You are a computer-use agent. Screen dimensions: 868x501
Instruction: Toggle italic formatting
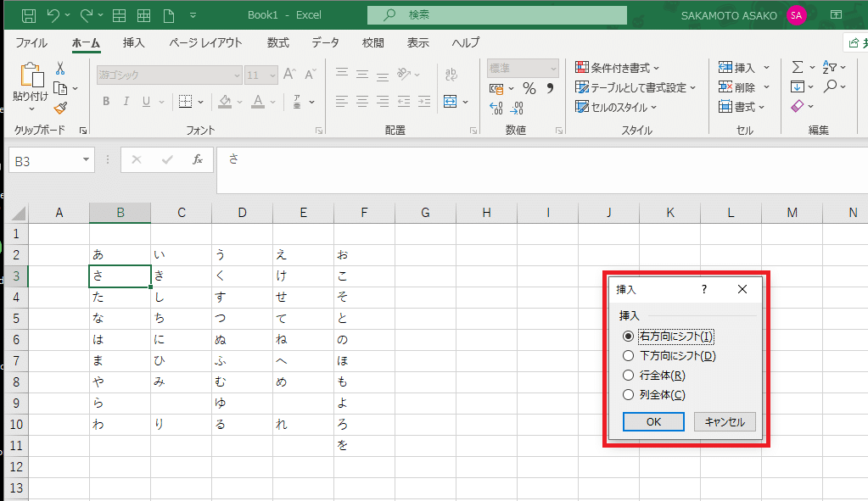point(126,101)
